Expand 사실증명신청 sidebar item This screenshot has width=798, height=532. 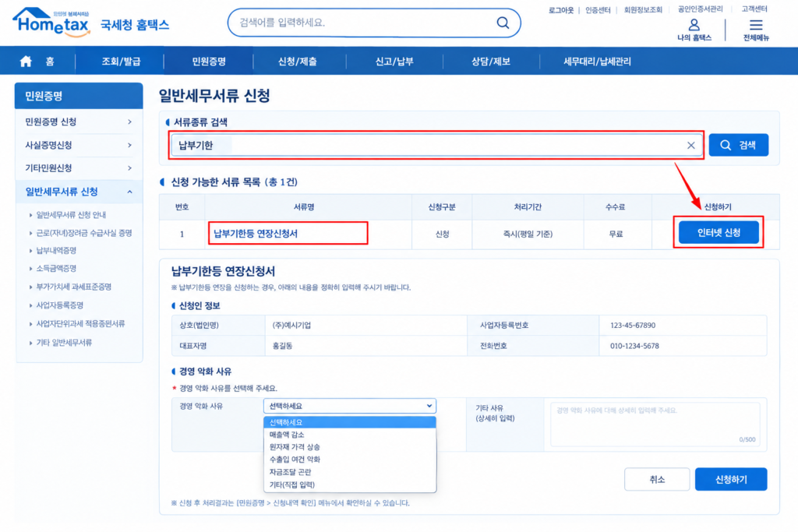pyautogui.click(x=79, y=146)
